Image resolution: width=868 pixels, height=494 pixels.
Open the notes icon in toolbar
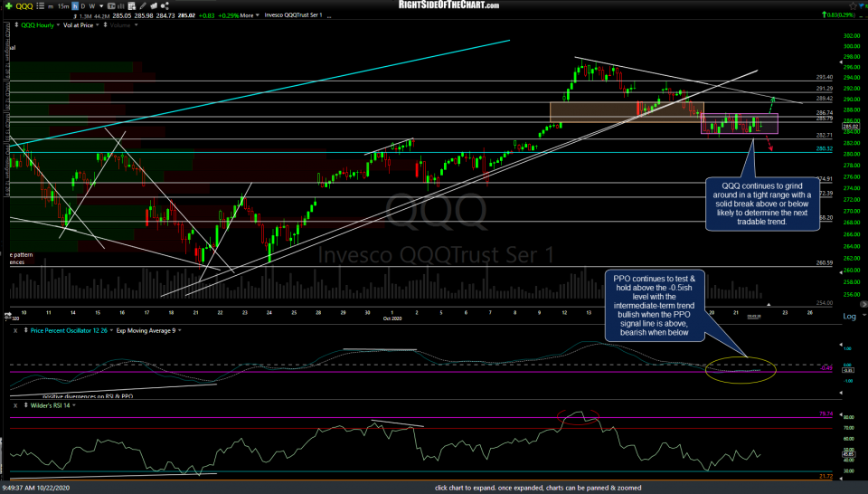tap(132, 6)
